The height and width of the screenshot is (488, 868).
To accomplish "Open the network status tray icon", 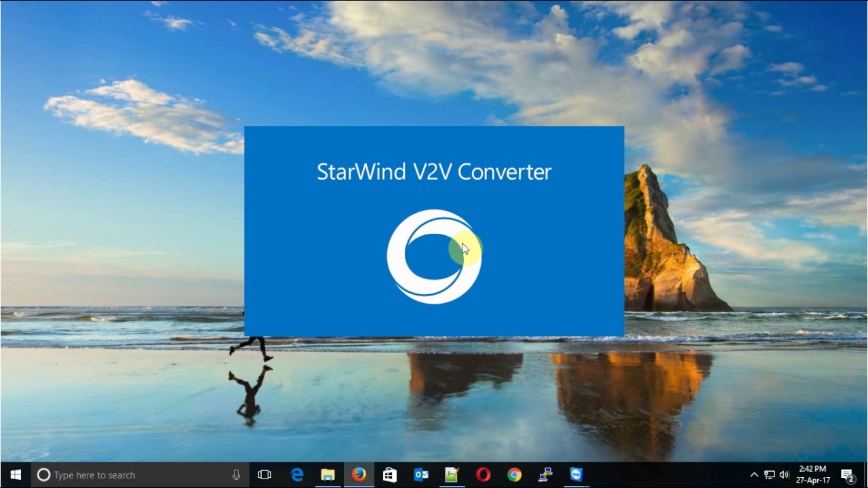I will tap(770, 475).
